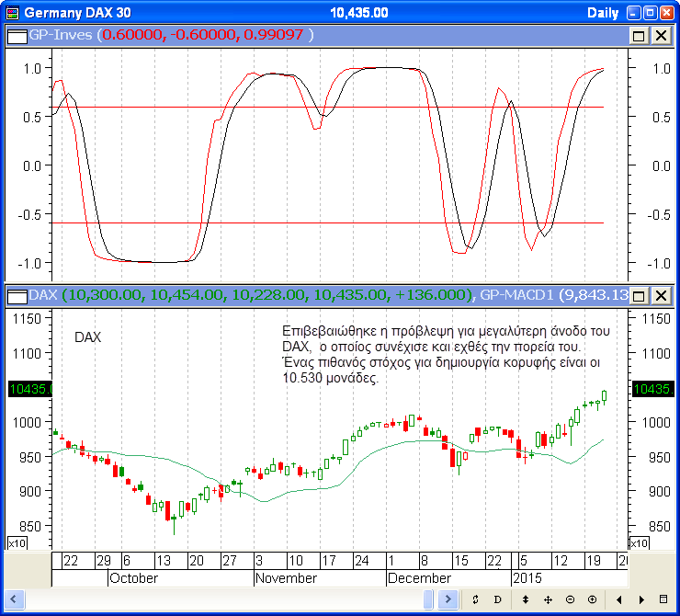Minimize the Germany DAX 30 window

(x=634, y=13)
